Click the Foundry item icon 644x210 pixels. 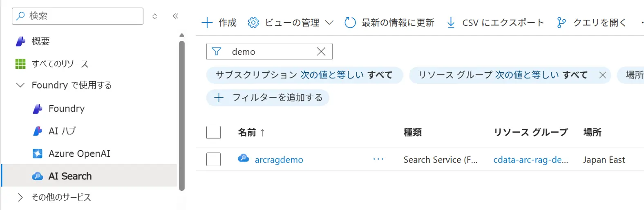37,109
